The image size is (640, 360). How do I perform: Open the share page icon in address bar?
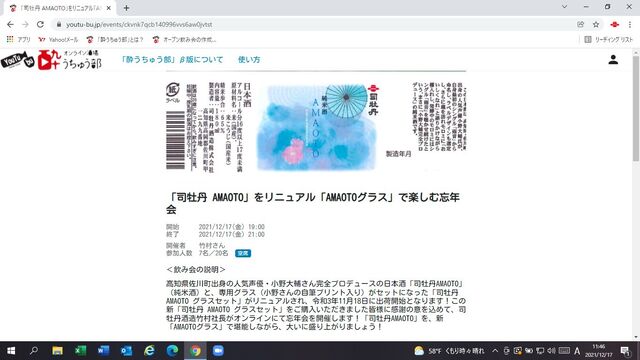(580, 24)
